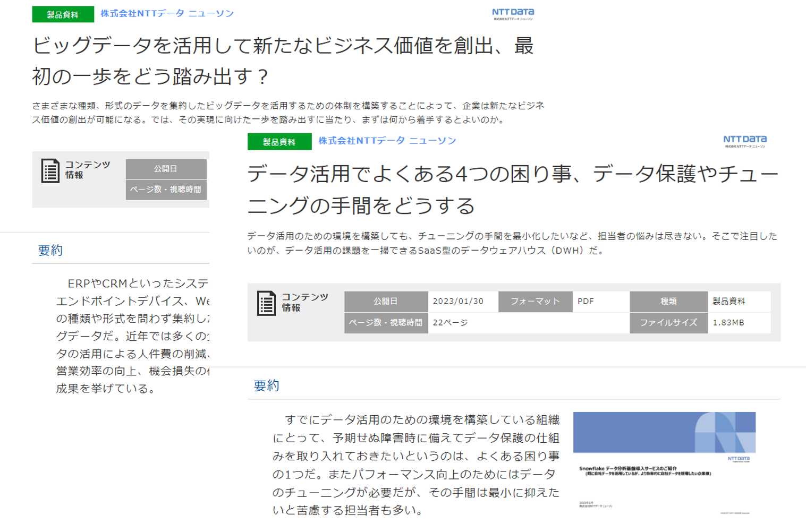This screenshot has width=806, height=532.
Task: Click the 公開日 header on the back page
Action: coord(166,169)
